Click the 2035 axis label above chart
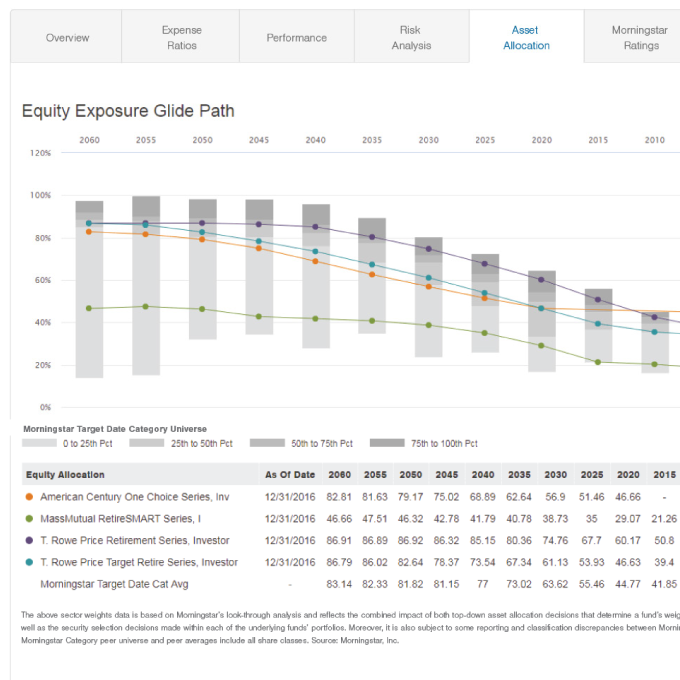 coord(372,140)
